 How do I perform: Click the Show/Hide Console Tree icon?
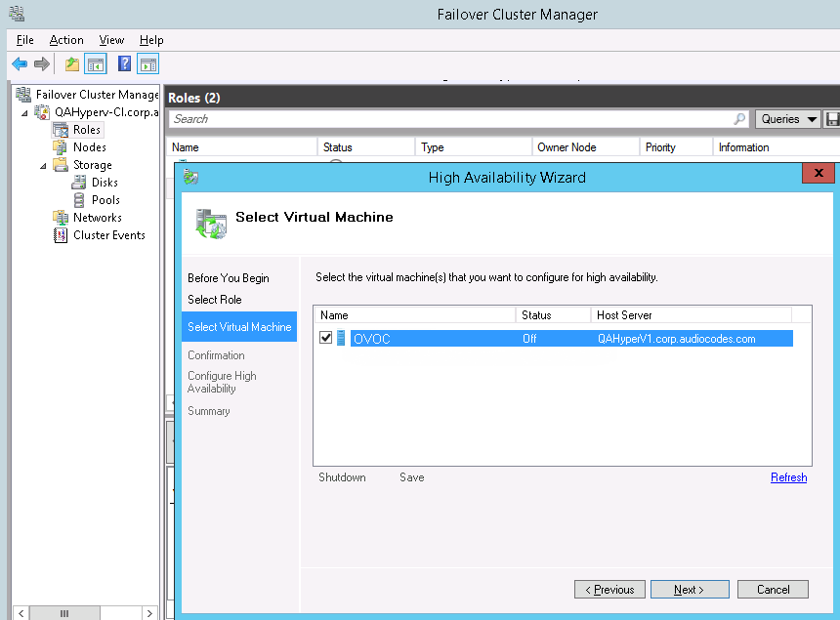[96, 64]
